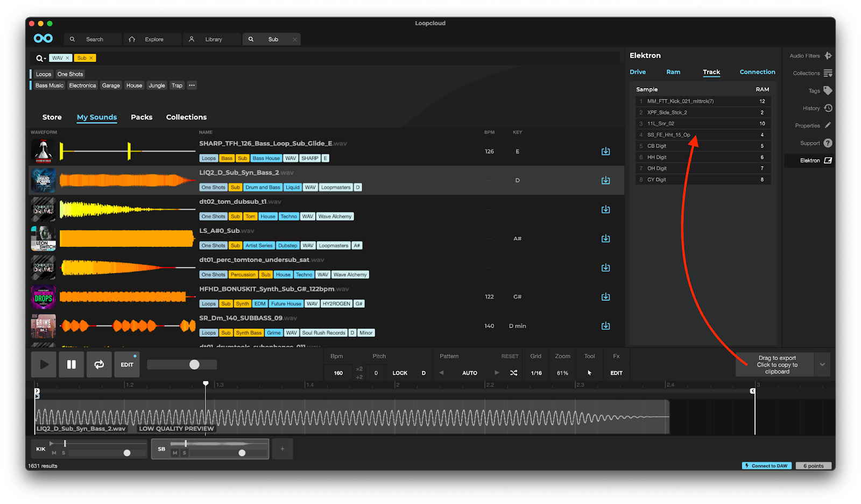Expand the drag to export dropdown arrow

822,365
